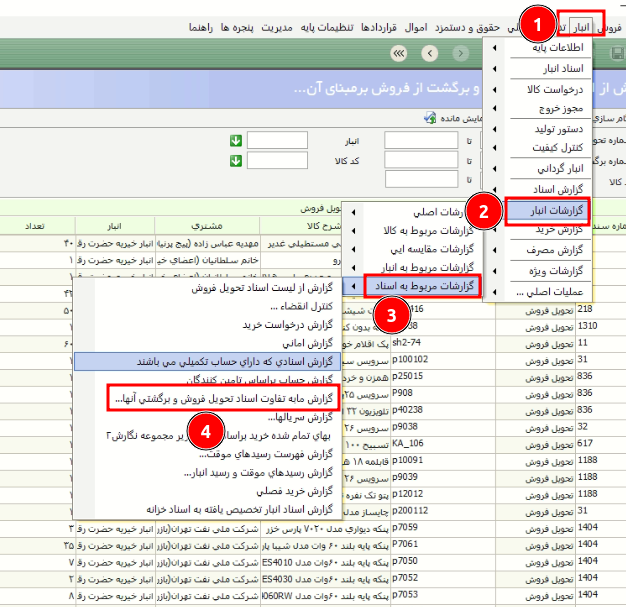This screenshot has width=626, height=607.
Task: Choose گزارش رسیدهای موقت و رسید انبار
Action: click(x=207, y=473)
